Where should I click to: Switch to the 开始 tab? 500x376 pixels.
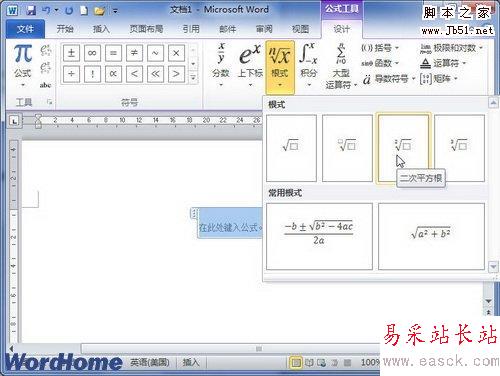coord(65,29)
